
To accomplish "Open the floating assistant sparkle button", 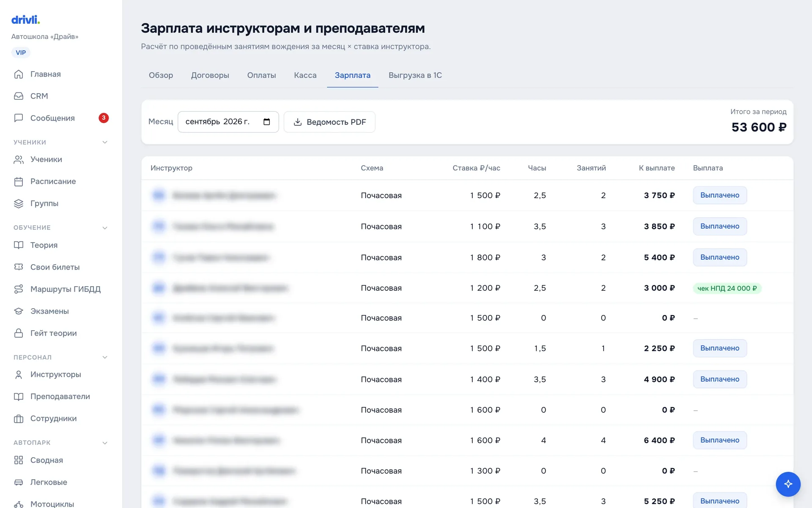I will (x=788, y=484).
